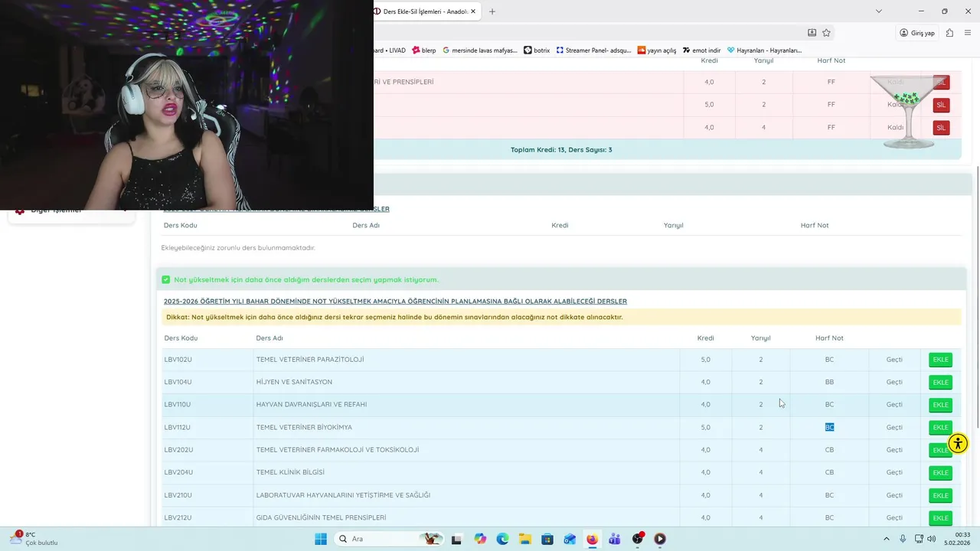The width and height of the screenshot is (980, 551).
Task: Click the Giriş yap account button
Action: (x=917, y=33)
